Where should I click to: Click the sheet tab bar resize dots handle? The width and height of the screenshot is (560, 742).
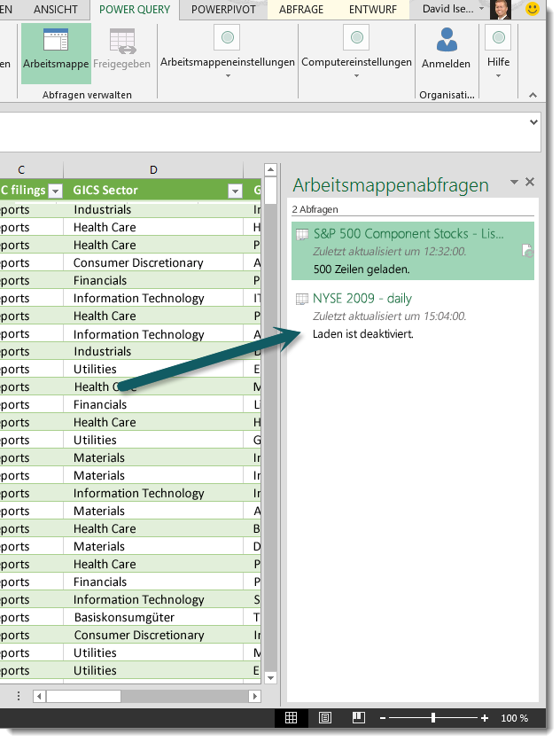click(x=19, y=696)
